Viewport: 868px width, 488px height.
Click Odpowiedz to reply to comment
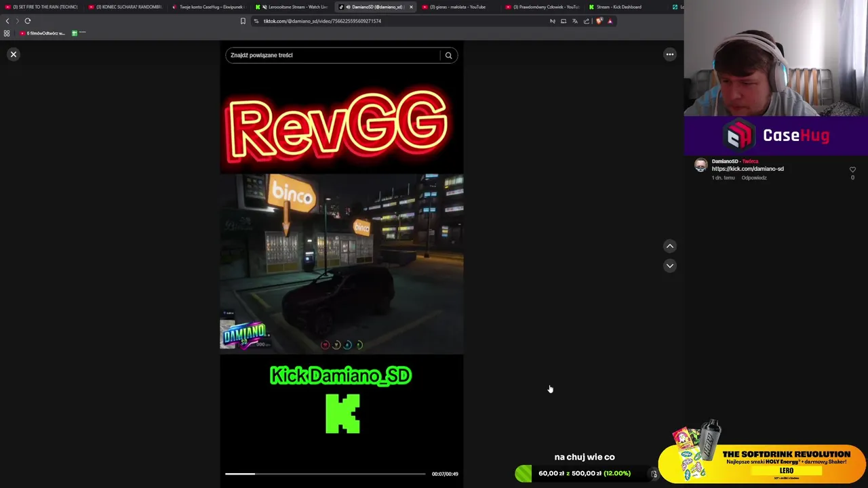(x=754, y=178)
